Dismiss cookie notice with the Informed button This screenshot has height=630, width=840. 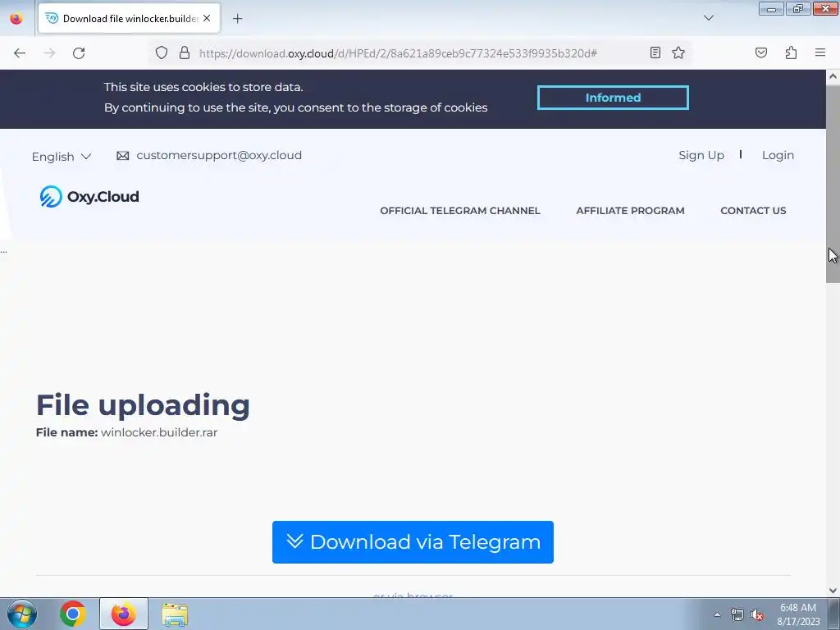(x=613, y=98)
